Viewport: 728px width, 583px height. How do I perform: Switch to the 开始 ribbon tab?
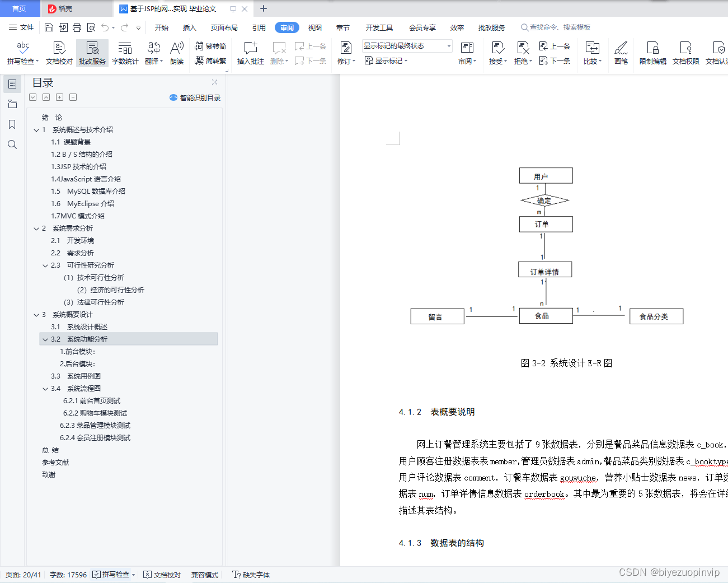tap(162, 27)
